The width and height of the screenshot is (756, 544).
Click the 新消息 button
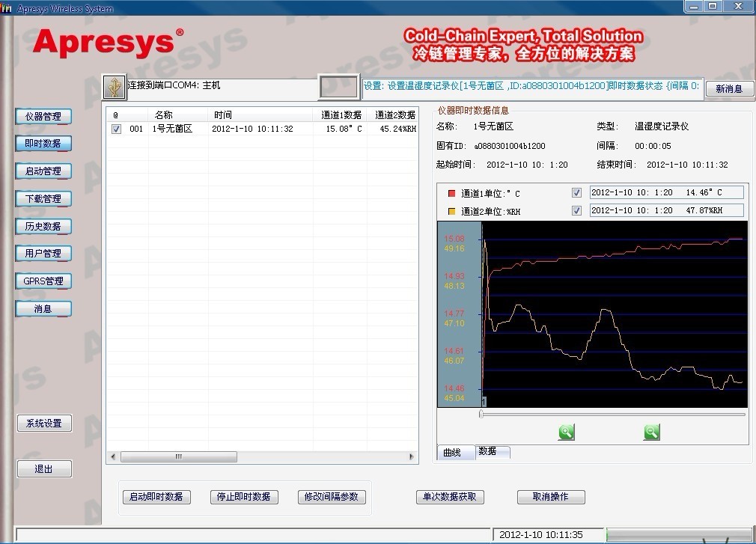pos(729,88)
